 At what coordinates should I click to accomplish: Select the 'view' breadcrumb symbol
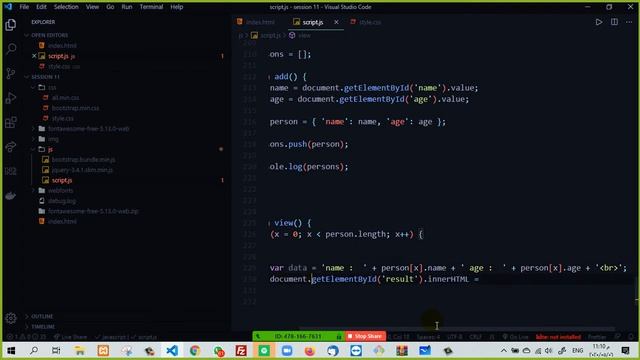pyautogui.click(x=300, y=36)
